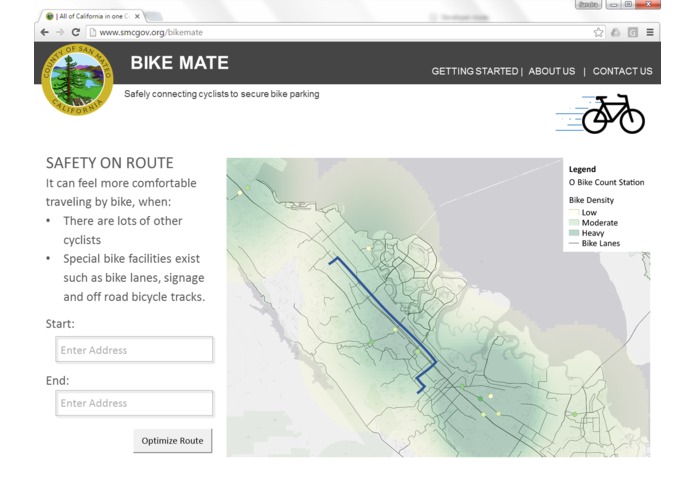This screenshot has width=695, height=494.
Task: Click the blue route line on the map
Action: tap(385, 310)
